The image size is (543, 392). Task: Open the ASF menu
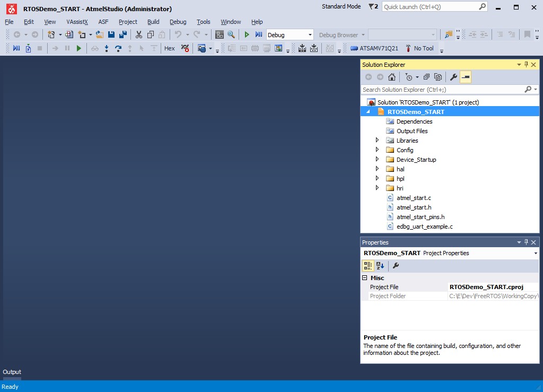(103, 22)
